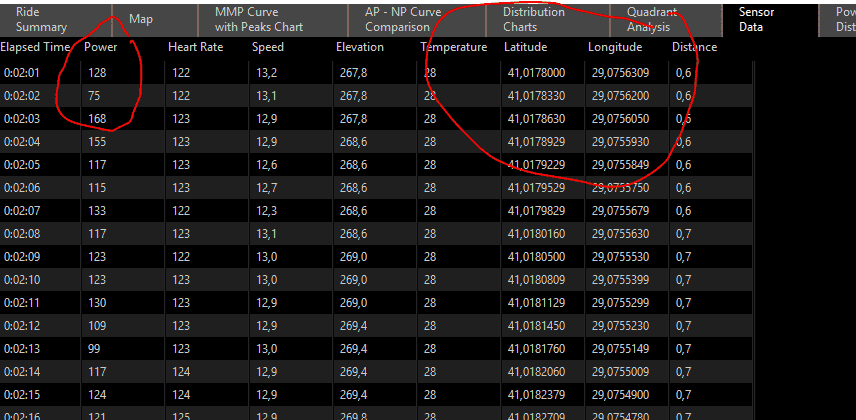This screenshot has height=420, width=856.
Task: Open the Ride Summary tab
Action: [x=41, y=19]
